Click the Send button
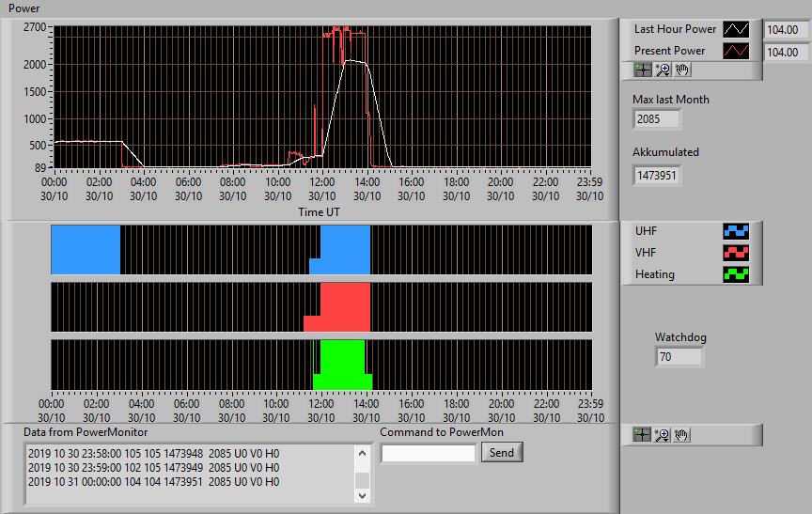812x514 pixels. coord(502,452)
